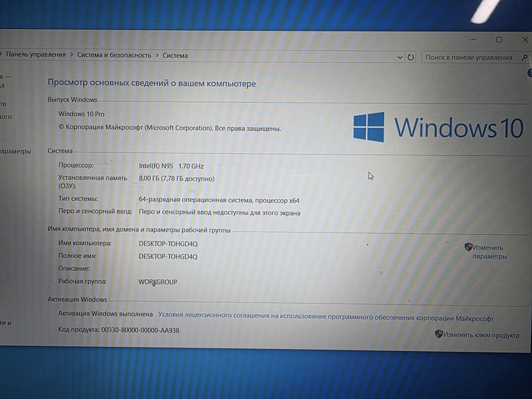Click the shield icon beside Изменить ключ продукта

pos(438,334)
